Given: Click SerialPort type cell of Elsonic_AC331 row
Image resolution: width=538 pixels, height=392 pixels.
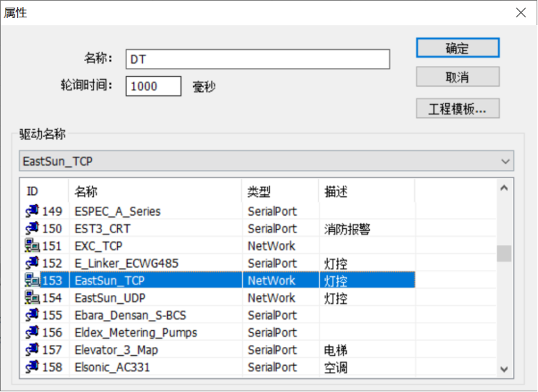Looking at the screenshot, I should (x=272, y=367).
